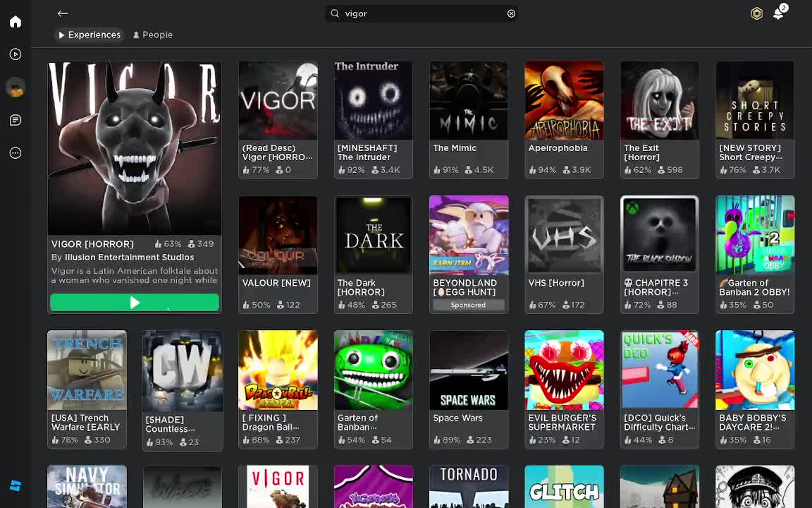Click the [NEW STORY] Short Creepy title text
Image resolution: width=812 pixels, height=508 pixels.
point(751,152)
